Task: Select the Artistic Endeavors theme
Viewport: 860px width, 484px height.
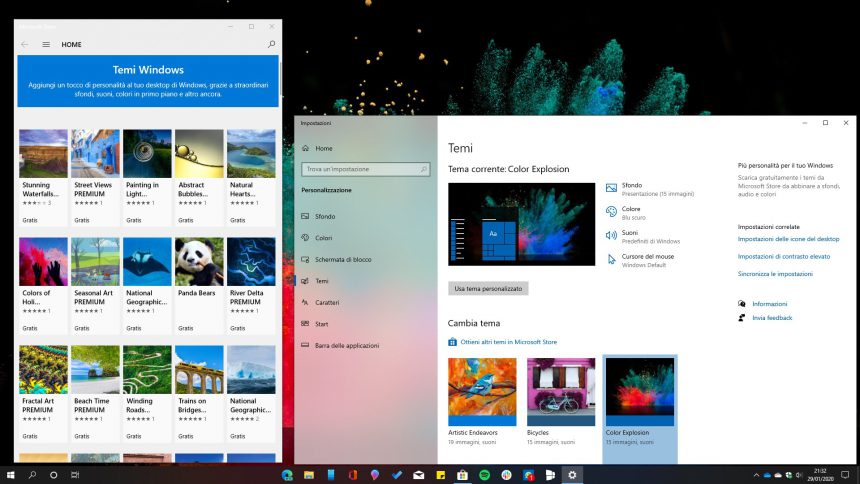Action: pyautogui.click(x=482, y=402)
